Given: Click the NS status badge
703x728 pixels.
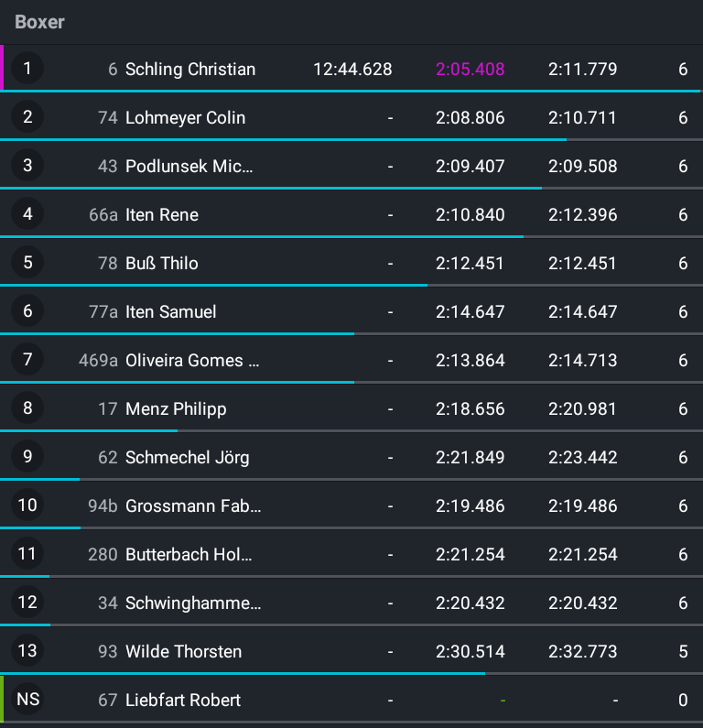Looking at the screenshot, I should tap(28, 700).
